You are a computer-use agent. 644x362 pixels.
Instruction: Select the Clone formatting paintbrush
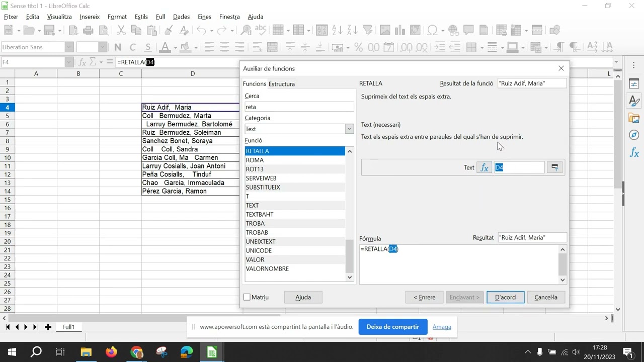[170, 30]
